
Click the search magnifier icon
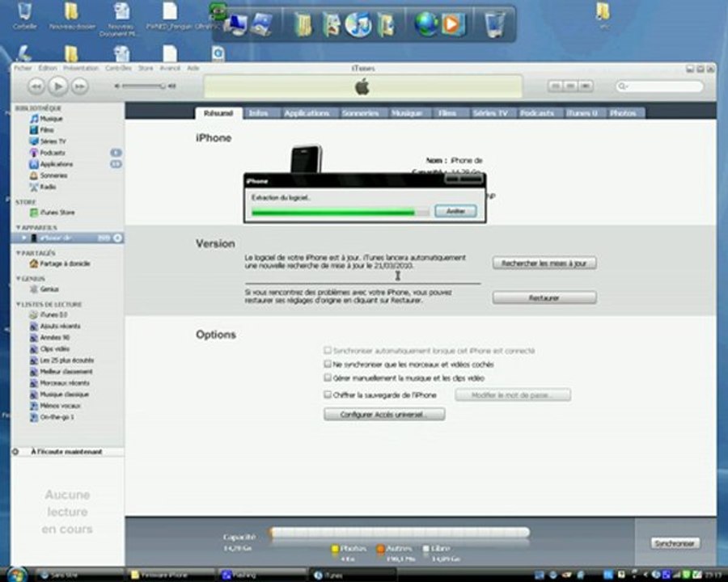tap(622, 86)
